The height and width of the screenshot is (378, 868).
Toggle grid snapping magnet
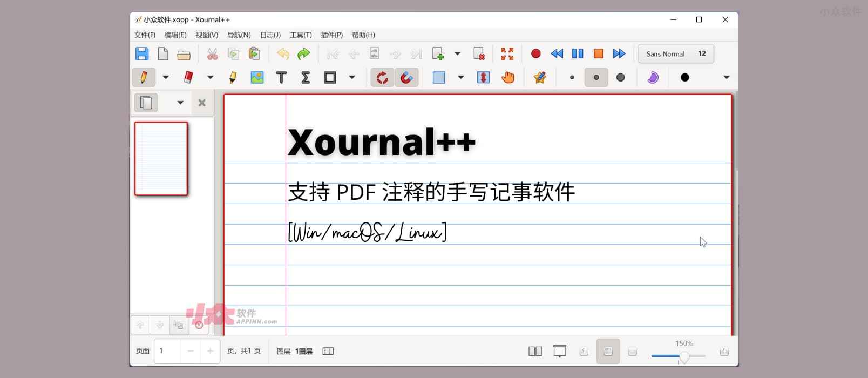pos(406,77)
